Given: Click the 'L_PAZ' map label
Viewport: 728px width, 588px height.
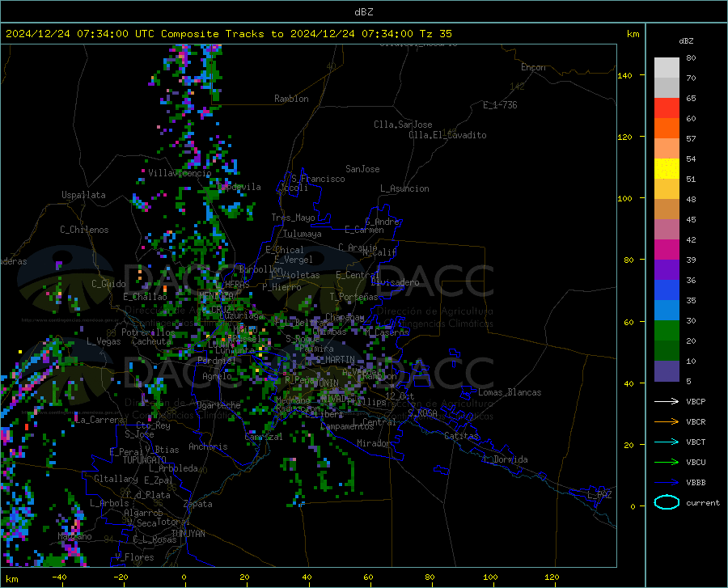Looking at the screenshot, I should pos(599,495).
